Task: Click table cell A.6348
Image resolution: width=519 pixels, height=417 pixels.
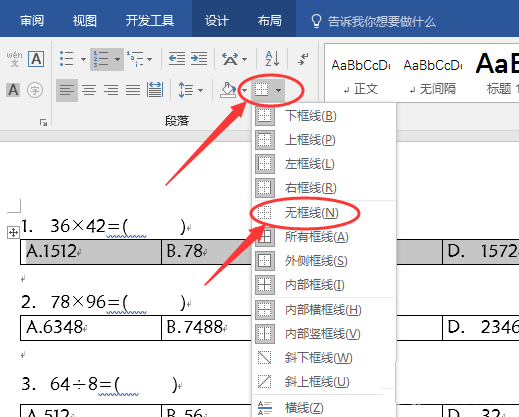Action: pos(91,328)
